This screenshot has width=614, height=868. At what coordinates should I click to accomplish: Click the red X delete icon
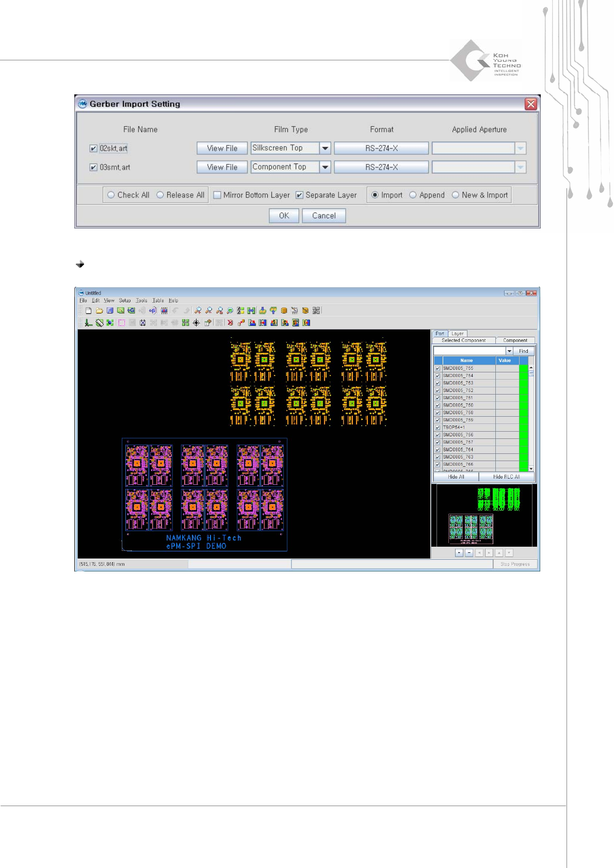pyautogui.click(x=230, y=323)
